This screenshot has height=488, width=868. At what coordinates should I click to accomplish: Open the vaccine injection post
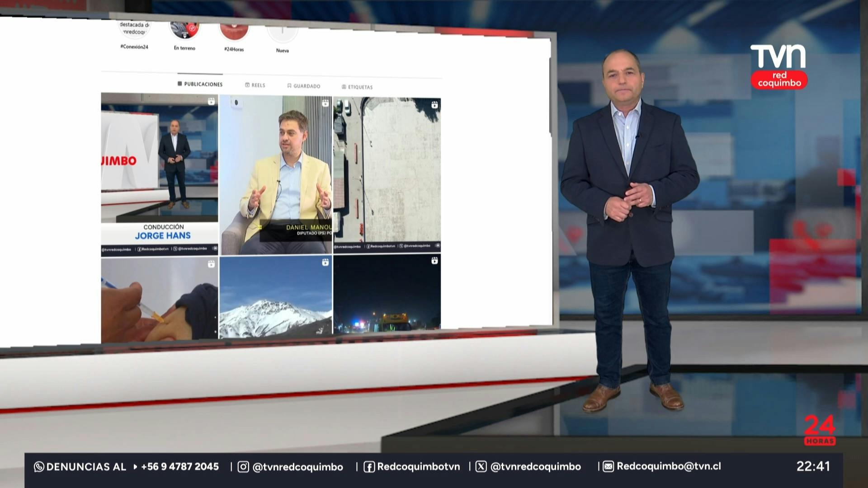coord(160,300)
